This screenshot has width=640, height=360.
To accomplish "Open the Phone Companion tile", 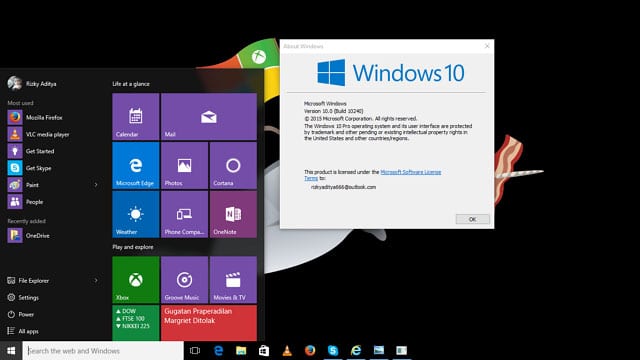I will [184, 214].
